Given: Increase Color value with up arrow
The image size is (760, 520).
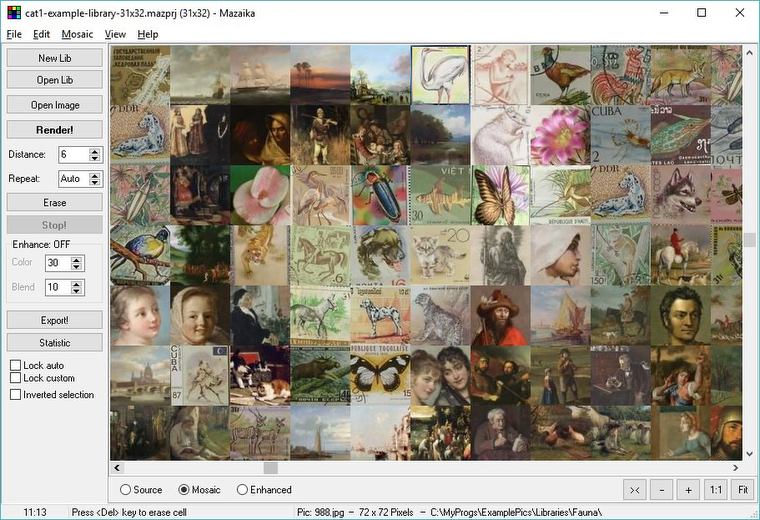Looking at the screenshot, I should (x=76, y=260).
